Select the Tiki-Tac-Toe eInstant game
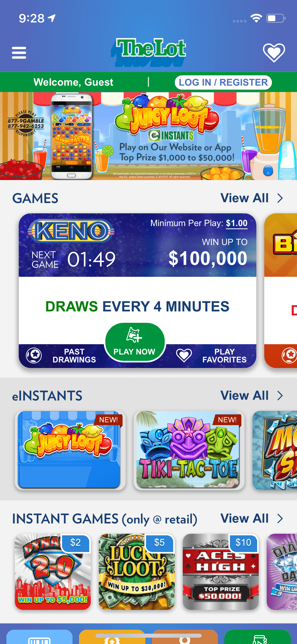 pyautogui.click(x=189, y=450)
